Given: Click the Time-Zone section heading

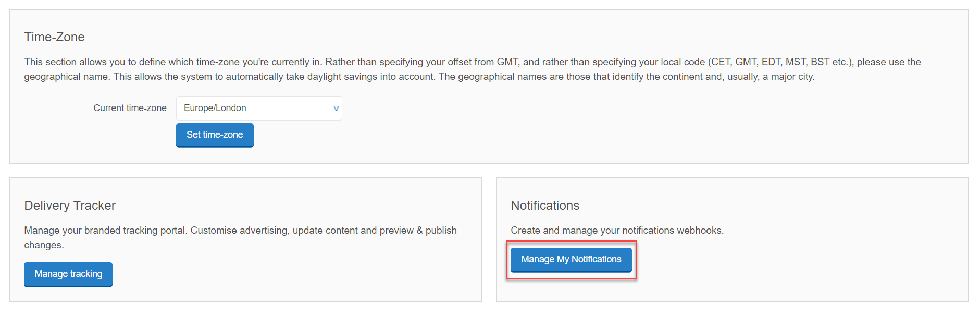Looking at the screenshot, I should 54,37.
